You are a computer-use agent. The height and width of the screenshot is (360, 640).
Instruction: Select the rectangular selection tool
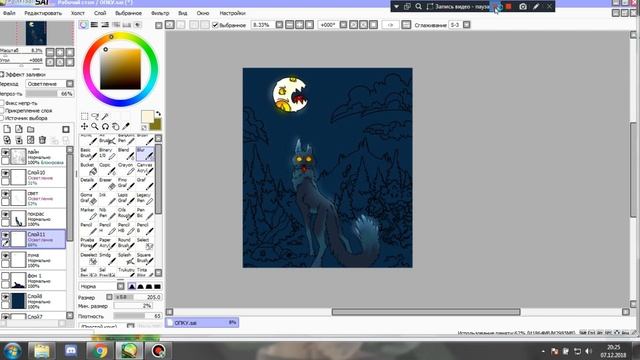pyautogui.click(x=84, y=116)
